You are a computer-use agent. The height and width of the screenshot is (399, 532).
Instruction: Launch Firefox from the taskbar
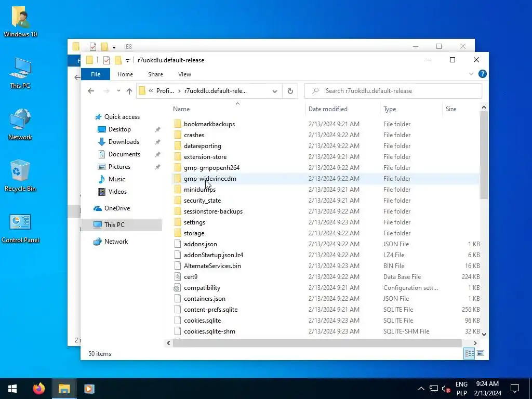[x=38, y=389]
